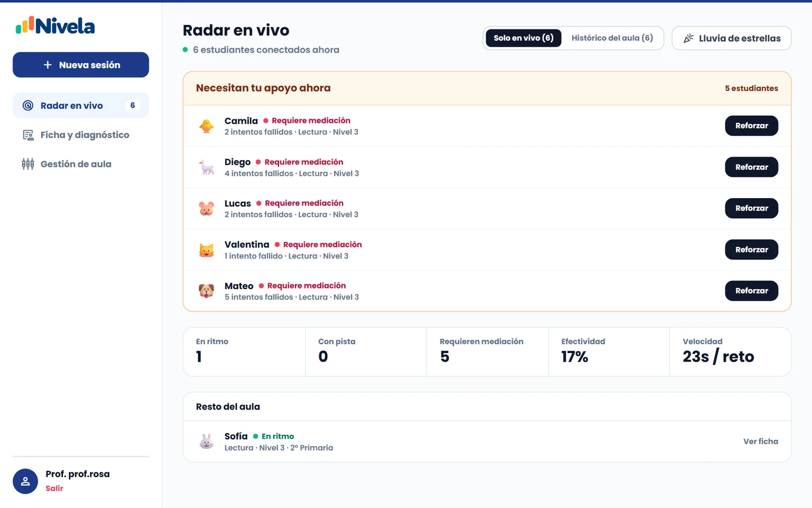Click Lucas's hamster avatar
This screenshot has height=508, width=812.
point(207,208)
